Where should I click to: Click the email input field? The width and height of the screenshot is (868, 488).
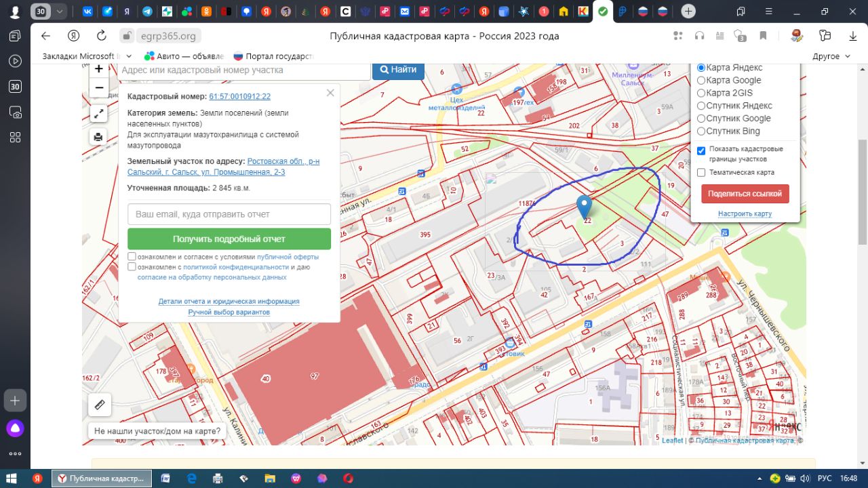[x=229, y=214]
